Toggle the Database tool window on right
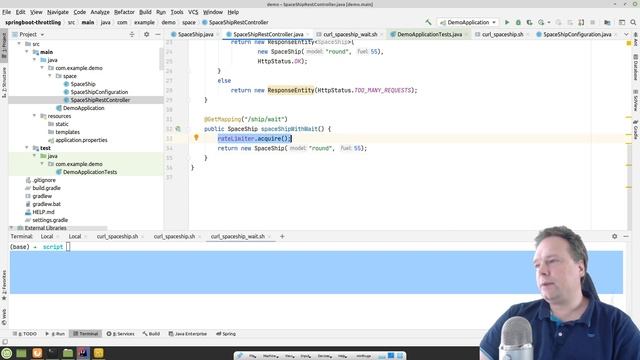 tap(636, 68)
